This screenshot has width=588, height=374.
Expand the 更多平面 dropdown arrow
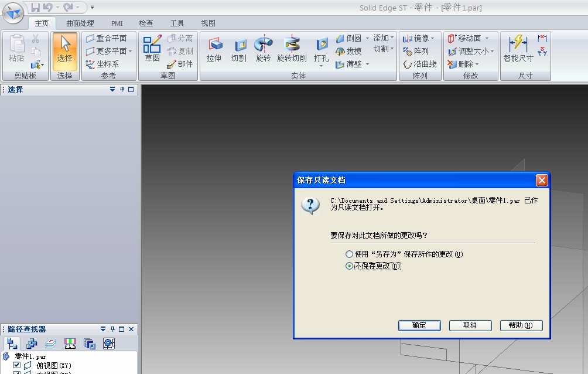pos(130,52)
